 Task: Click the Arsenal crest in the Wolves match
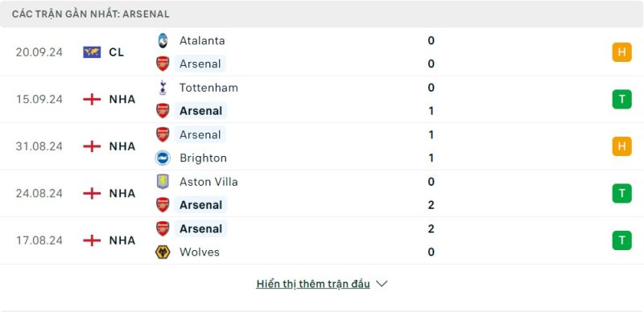pos(163,228)
